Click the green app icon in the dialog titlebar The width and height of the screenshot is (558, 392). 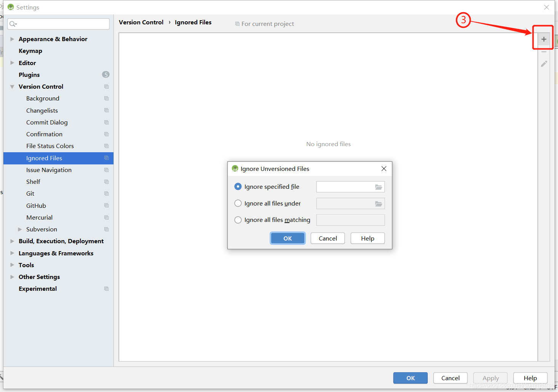tap(235, 168)
